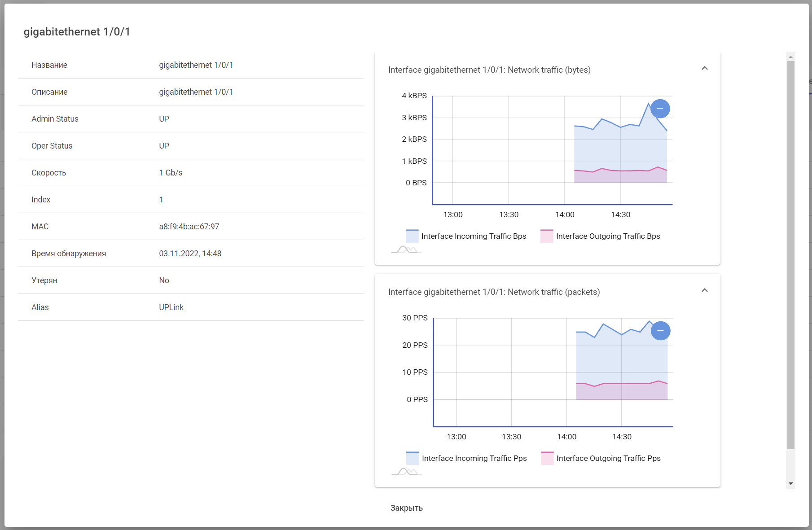Click the zoom-out circle on bytes chart

[x=660, y=109]
